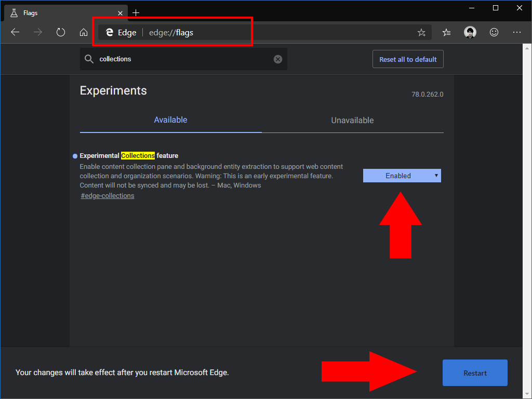Screen dimensions: 532x399
Task: Click the Back navigation arrow
Action: pos(15,32)
